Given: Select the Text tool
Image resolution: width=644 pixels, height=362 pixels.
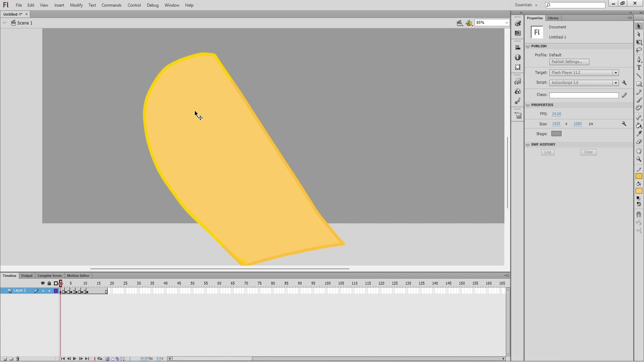Looking at the screenshot, I should pos(639,67).
